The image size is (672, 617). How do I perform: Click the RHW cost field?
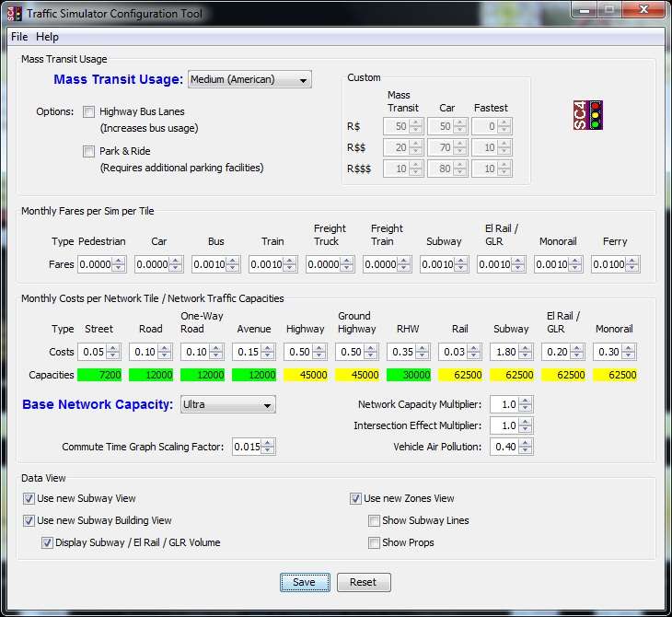tap(402, 352)
